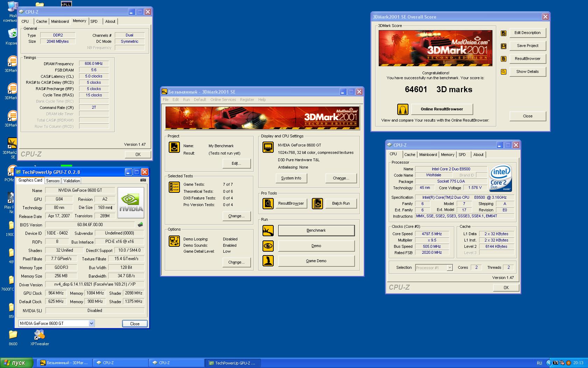Viewport: 588px width, 368px height.
Task: Click the BIOS save chip icon in GPU-Z
Action: (140, 225)
